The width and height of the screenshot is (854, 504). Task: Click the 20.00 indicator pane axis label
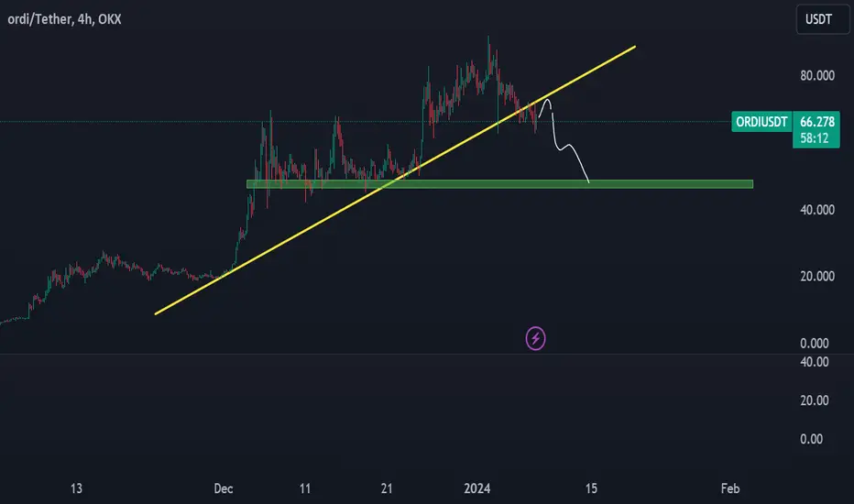(815, 400)
